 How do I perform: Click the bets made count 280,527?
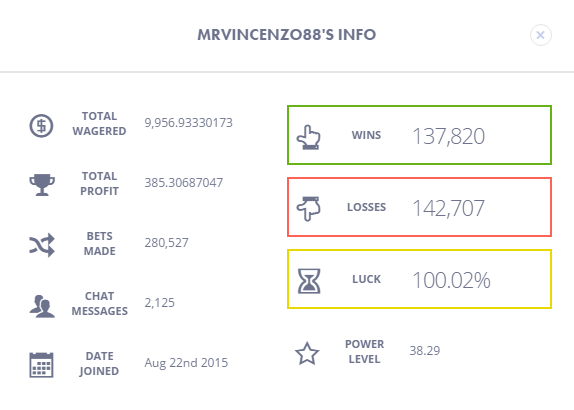pyautogui.click(x=167, y=243)
